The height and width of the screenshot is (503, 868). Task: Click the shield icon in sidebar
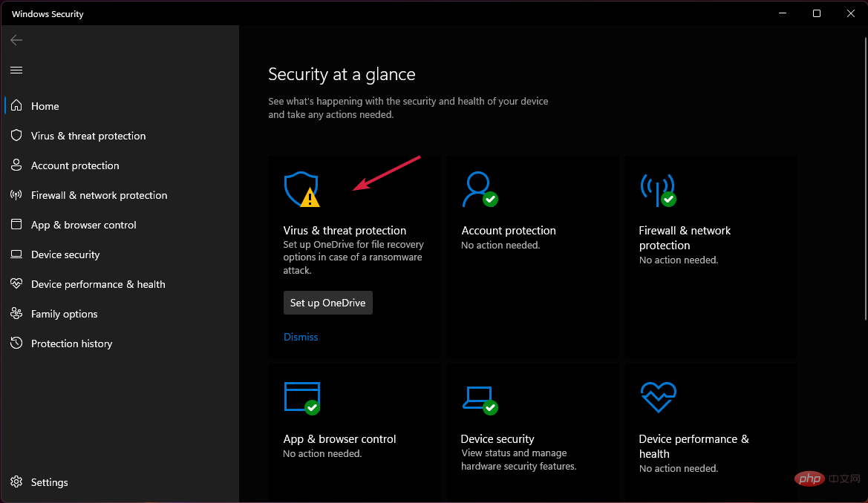(16, 135)
